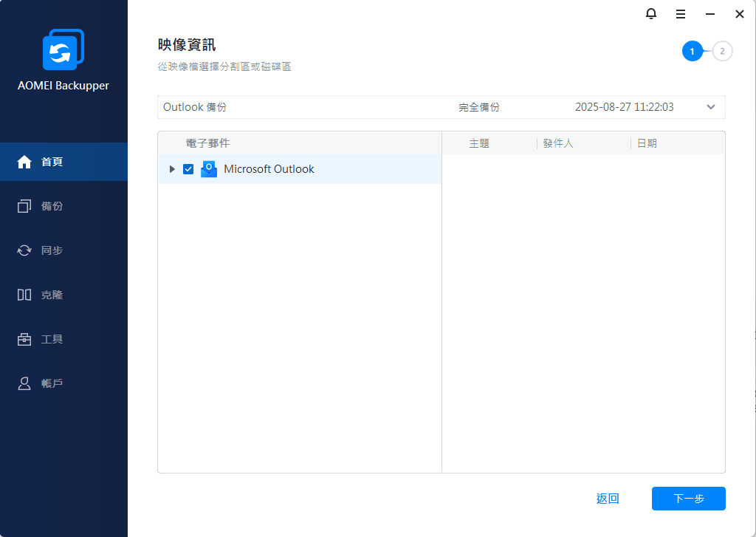Viewport: 756px width, 537px height.
Task: Uncheck the Microsoft Outlook checkbox
Action: pos(188,169)
